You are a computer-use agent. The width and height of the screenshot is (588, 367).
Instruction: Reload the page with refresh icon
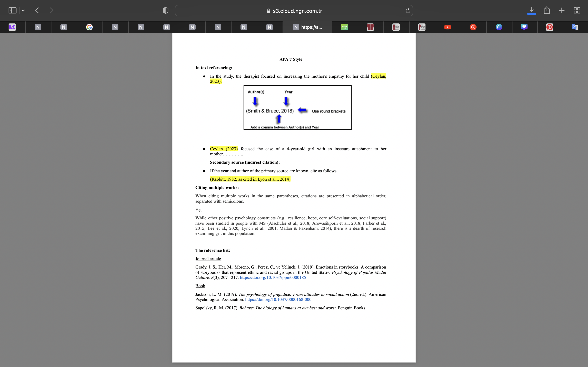408,11
